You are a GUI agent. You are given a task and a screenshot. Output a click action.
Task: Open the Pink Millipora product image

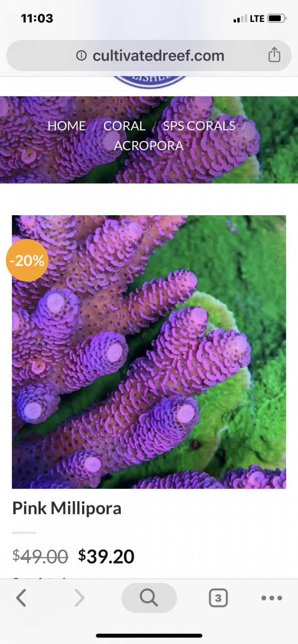click(149, 352)
